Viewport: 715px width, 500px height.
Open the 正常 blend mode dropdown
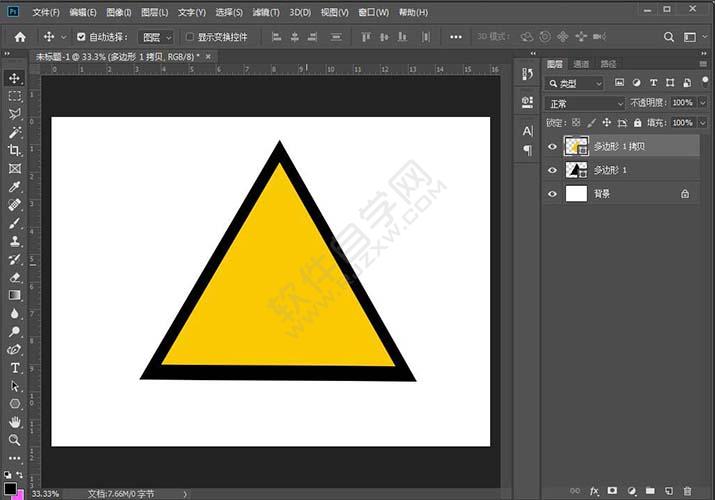click(x=585, y=103)
